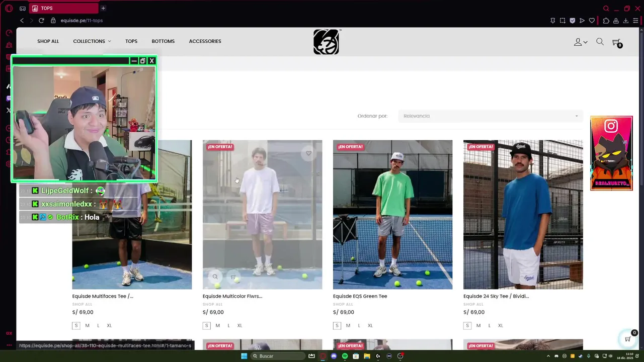Open Discord from the taskbar
644x362 pixels.
tap(334, 356)
